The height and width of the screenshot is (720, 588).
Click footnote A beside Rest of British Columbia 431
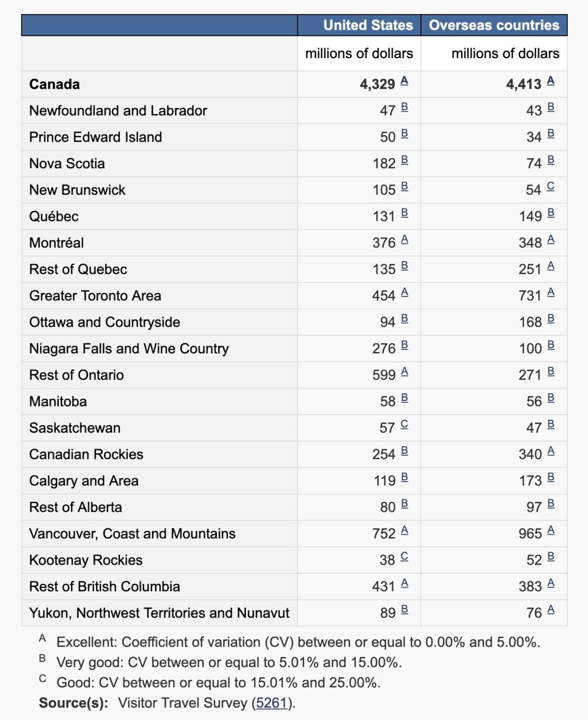[404, 583]
